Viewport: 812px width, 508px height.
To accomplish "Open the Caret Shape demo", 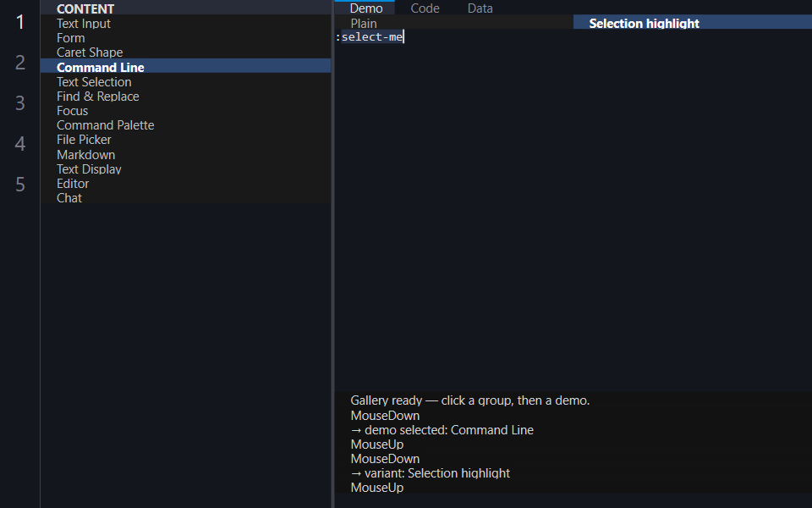I will pos(185,52).
